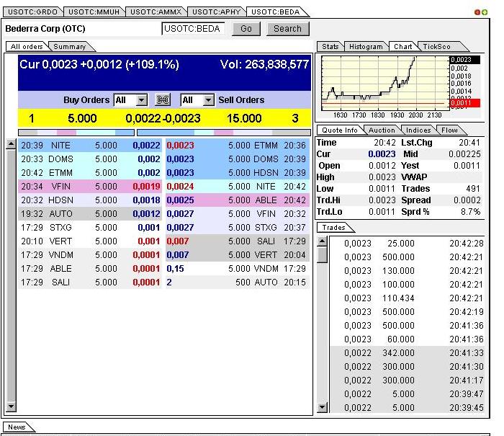Click the order book scroll down arrow
The width and height of the screenshot is (504, 436).
tap(10, 408)
